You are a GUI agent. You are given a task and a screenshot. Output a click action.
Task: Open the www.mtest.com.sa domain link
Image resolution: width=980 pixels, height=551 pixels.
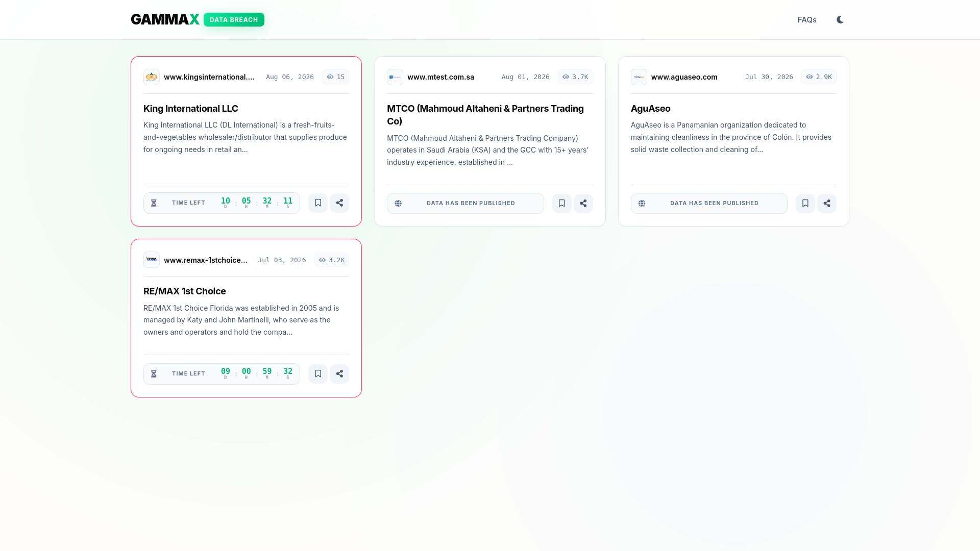click(440, 77)
